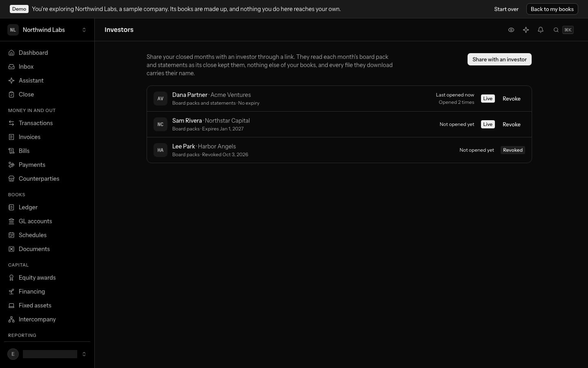
Task: Go to Transactions page
Action: coord(47,123)
